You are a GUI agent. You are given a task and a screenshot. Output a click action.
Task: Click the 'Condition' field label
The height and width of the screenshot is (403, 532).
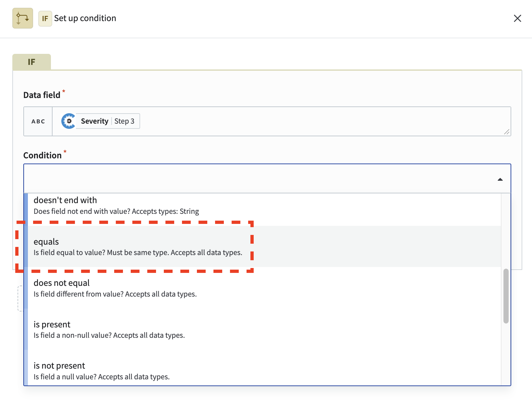(x=42, y=155)
